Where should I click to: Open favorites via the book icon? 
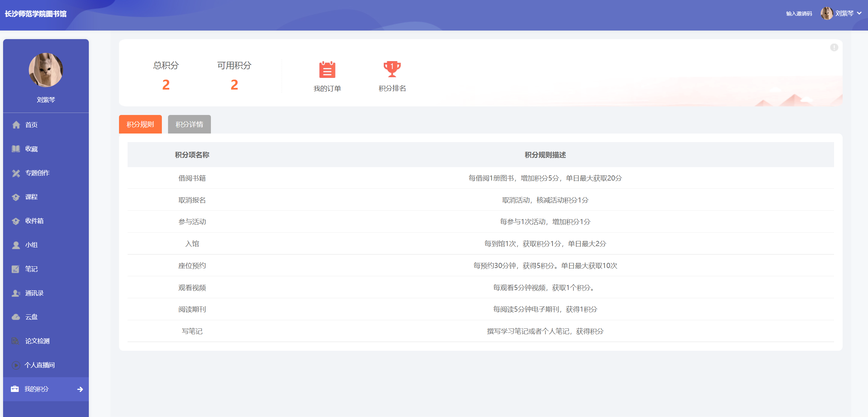(16, 149)
